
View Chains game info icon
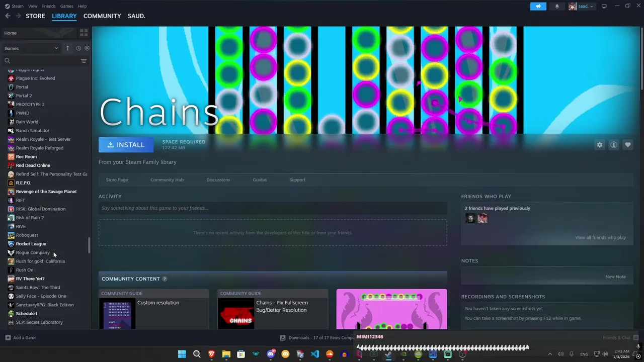(x=614, y=145)
